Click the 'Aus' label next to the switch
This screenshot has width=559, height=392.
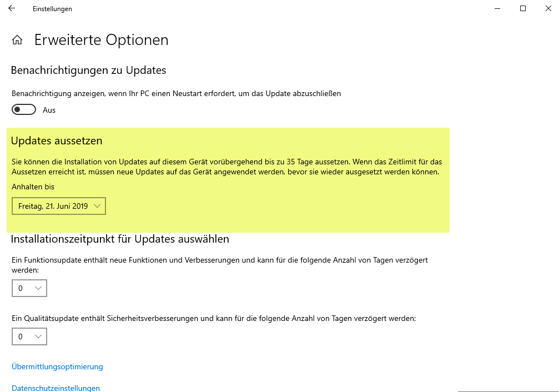point(49,110)
